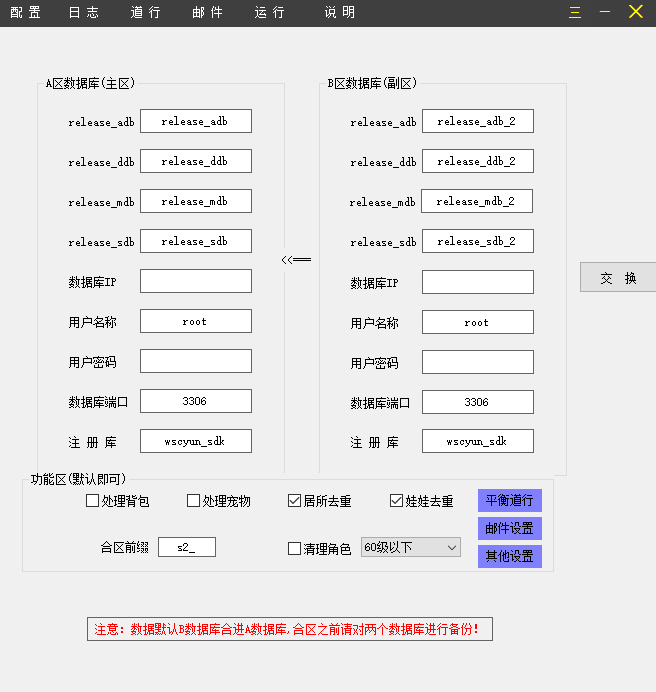
Task: Open 邮件设置 button
Action: pyautogui.click(x=509, y=529)
